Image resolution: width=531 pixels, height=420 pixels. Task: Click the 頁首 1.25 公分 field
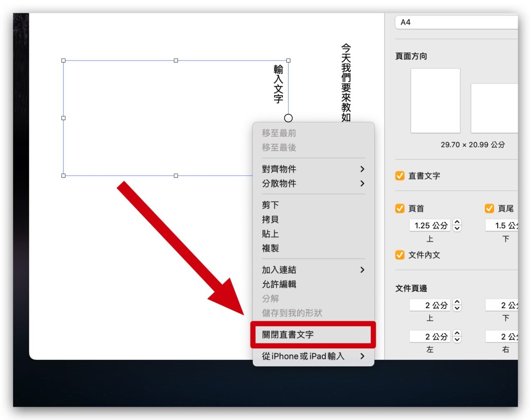[x=430, y=225]
